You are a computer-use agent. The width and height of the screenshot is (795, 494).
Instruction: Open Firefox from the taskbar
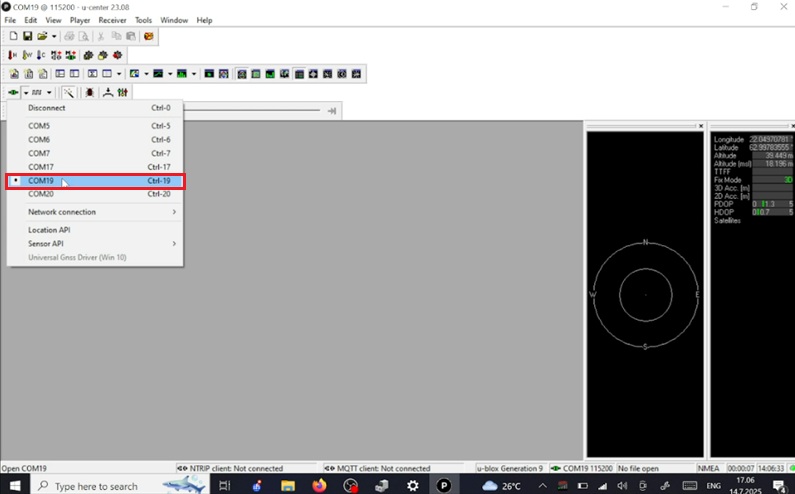click(x=319, y=486)
